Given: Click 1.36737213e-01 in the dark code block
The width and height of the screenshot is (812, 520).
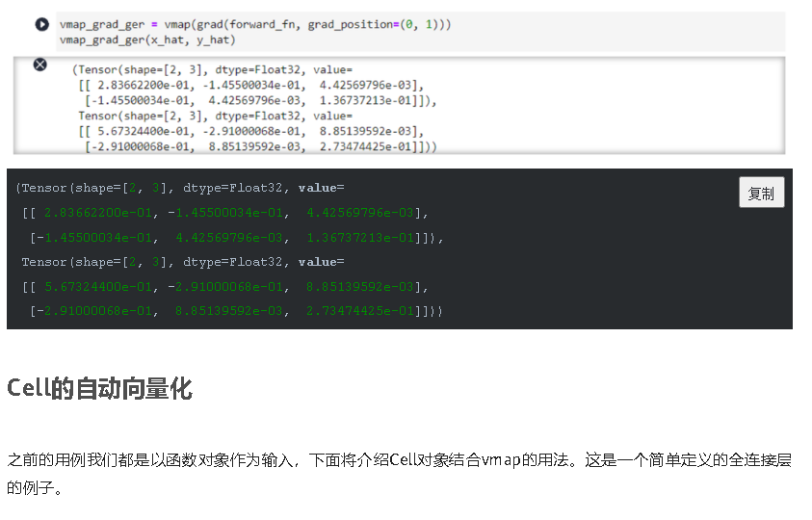Looking at the screenshot, I should (x=359, y=238).
